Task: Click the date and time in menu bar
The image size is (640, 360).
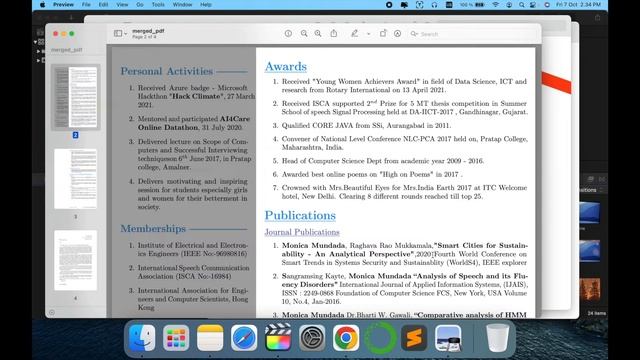Action: 578,4
